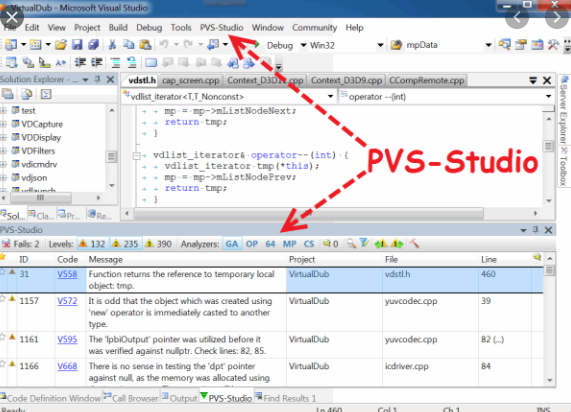Click the PVS-Studio quick filter funnel icon
Viewport: 571px width, 412px height.
364,243
